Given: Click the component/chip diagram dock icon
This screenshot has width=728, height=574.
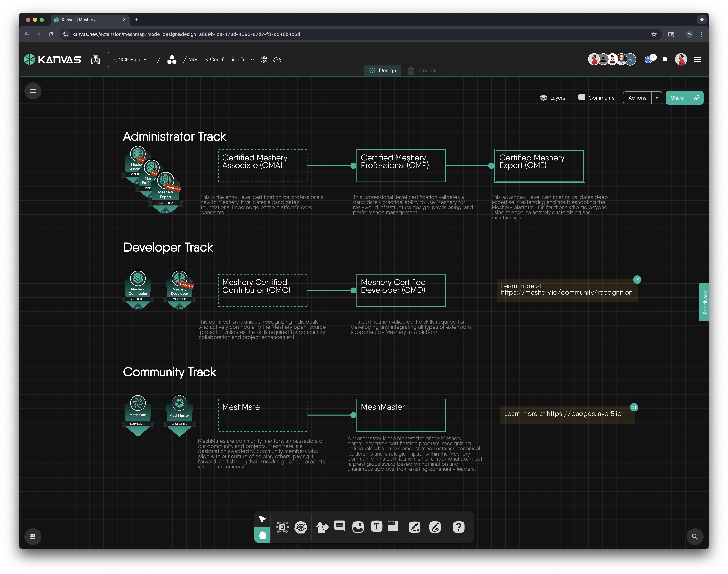Looking at the screenshot, I should 282,527.
